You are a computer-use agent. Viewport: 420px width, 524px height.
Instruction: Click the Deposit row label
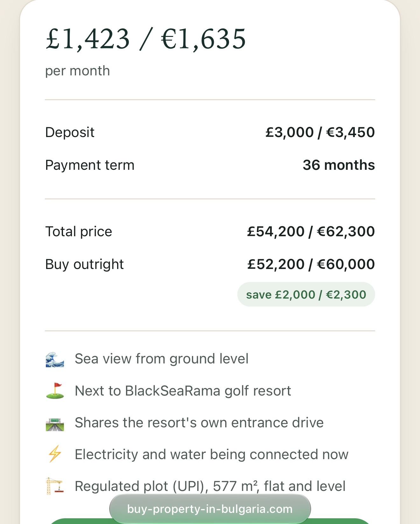[70, 132]
